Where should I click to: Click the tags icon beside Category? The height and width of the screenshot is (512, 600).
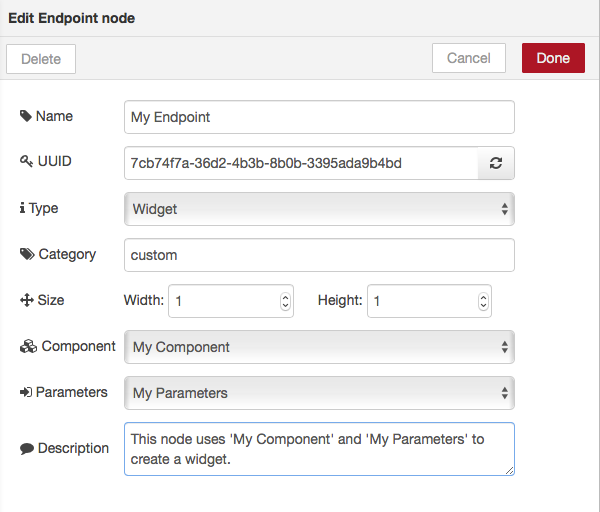click(27, 254)
